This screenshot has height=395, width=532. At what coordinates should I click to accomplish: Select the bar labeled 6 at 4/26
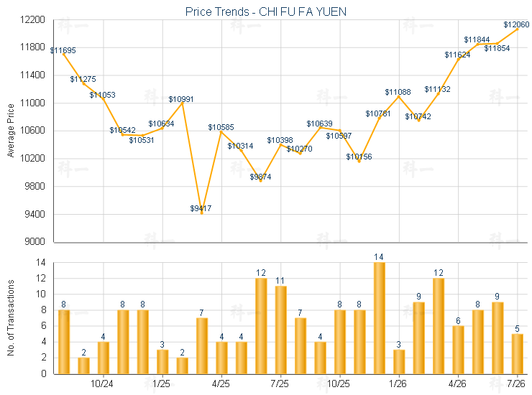coord(458,350)
